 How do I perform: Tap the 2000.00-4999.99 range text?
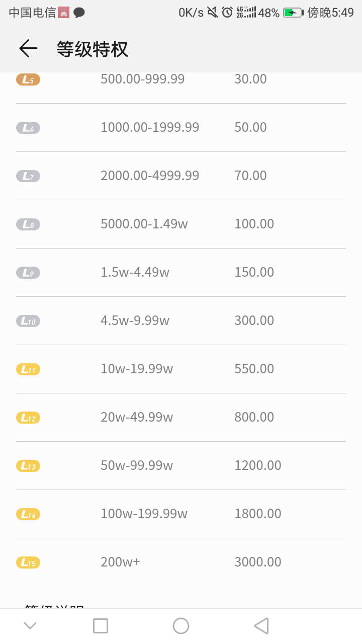(150, 176)
